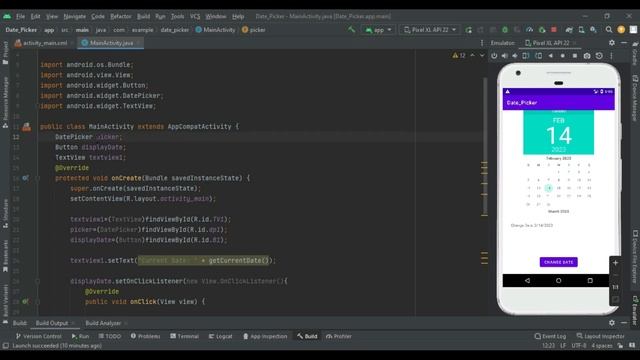Viewport: 640px width, 360px height.
Task: Click the 4 spaces indent status entry
Action: (x=602, y=346)
